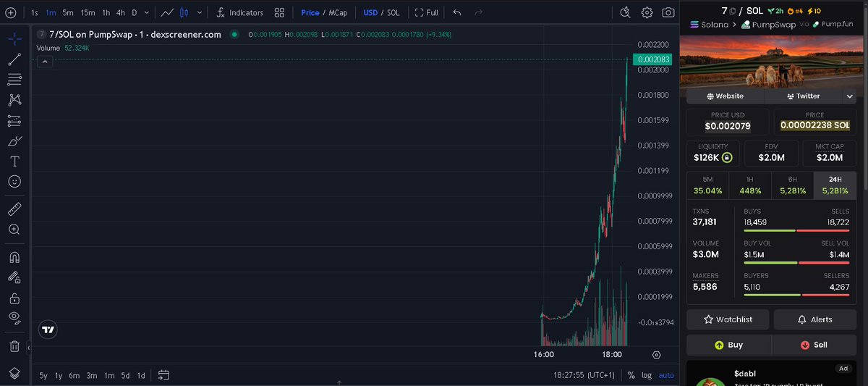The image size is (868, 386).
Task: Select the 15m timeframe
Action: click(88, 12)
